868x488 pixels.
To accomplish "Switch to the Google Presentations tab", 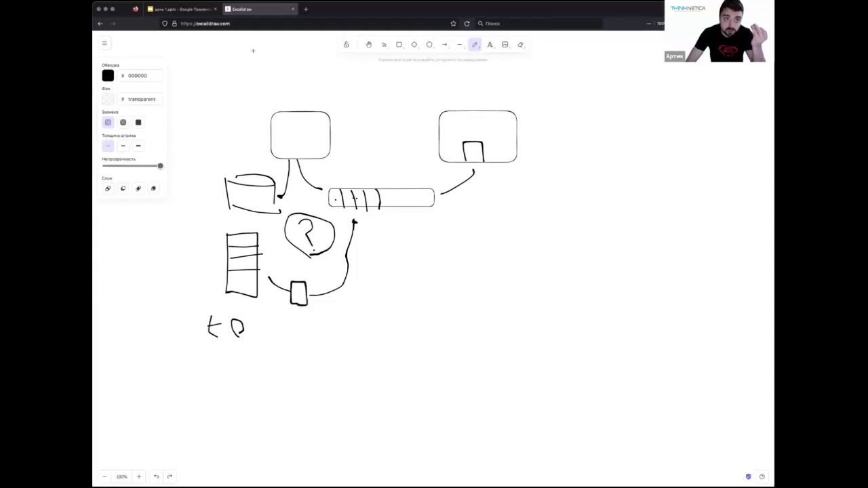I will [180, 9].
